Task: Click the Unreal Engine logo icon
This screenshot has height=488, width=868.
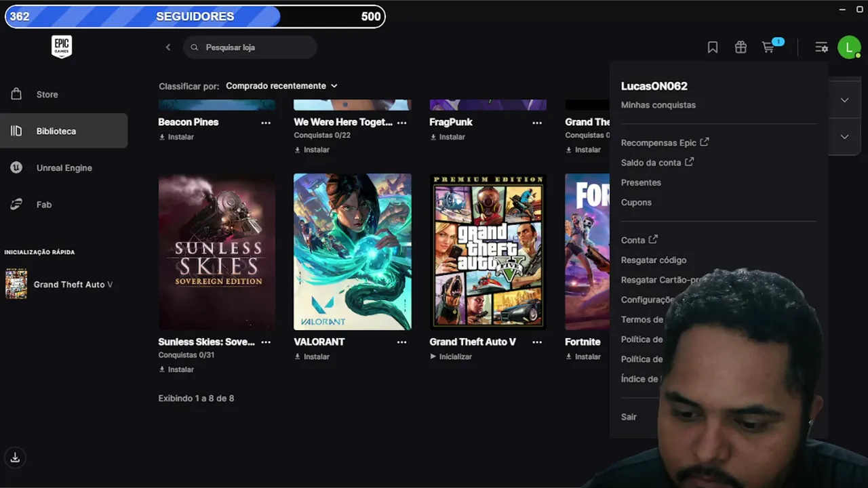Action: [16, 167]
